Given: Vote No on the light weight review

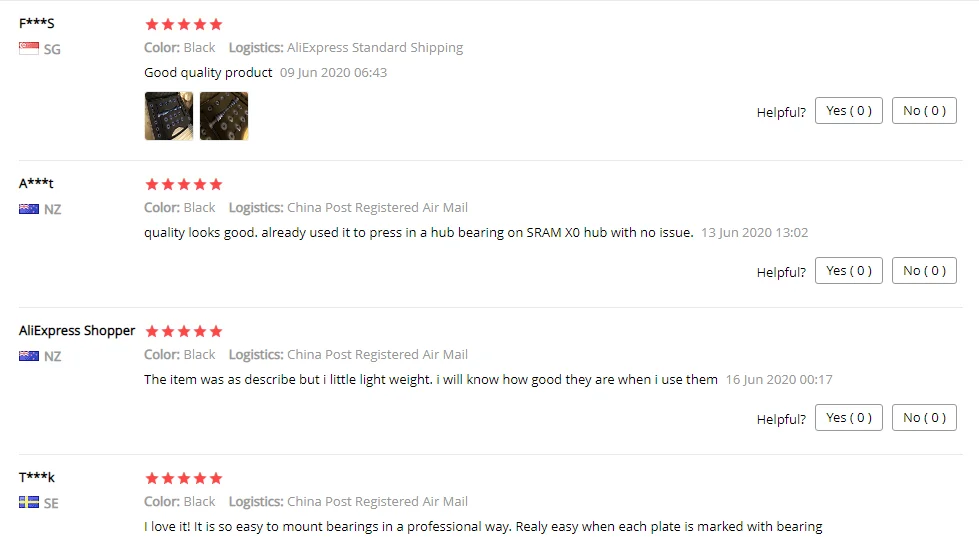Looking at the screenshot, I should click(x=924, y=418).
